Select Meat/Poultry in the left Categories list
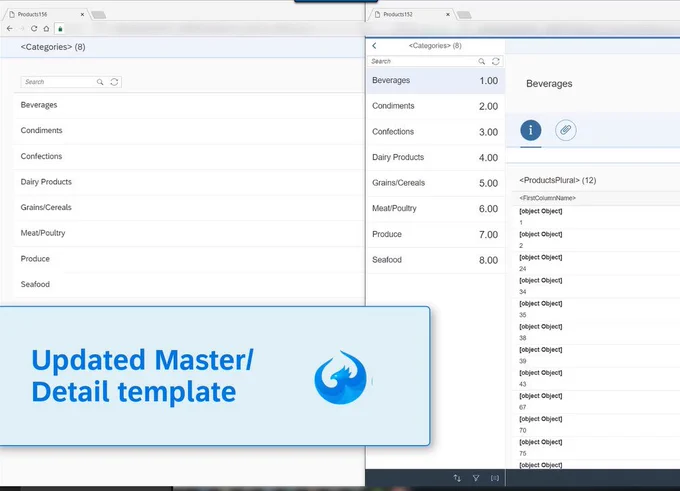 click(189, 233)
